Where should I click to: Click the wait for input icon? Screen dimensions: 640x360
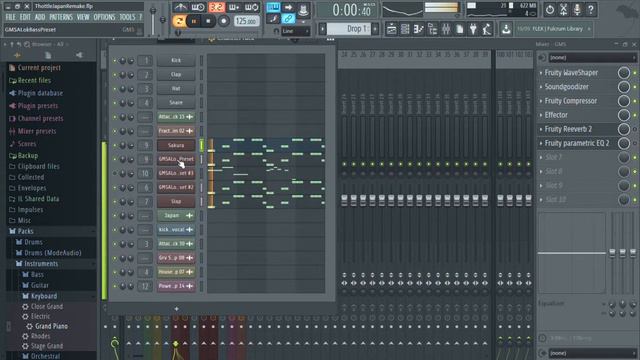198,7
